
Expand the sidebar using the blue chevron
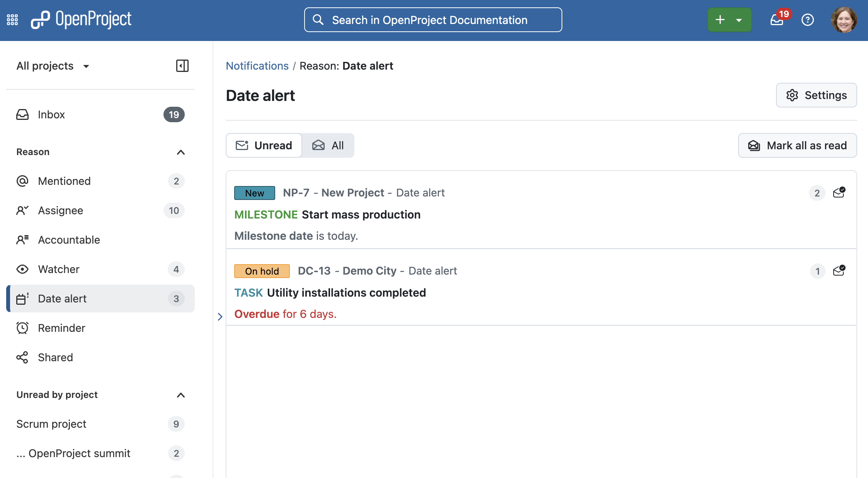220,317
